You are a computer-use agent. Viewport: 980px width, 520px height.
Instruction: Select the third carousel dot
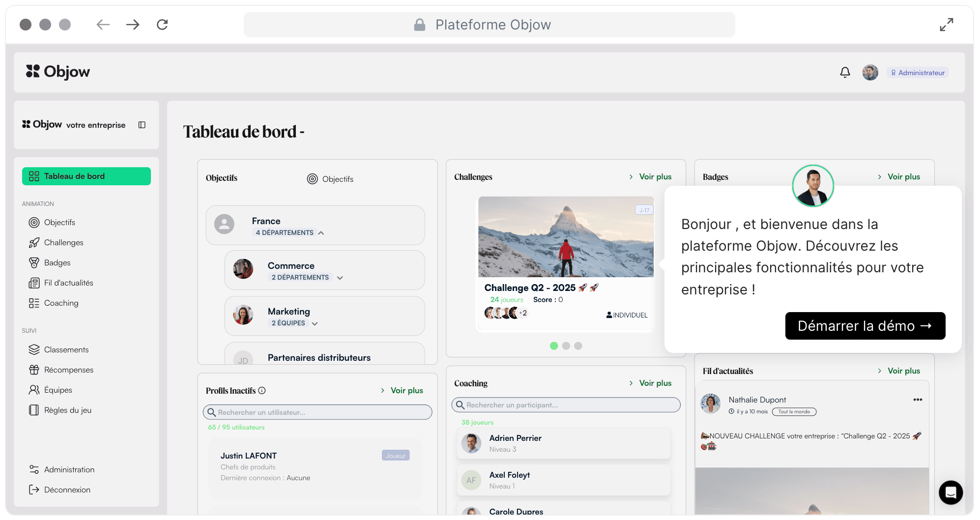pos(578,346)
